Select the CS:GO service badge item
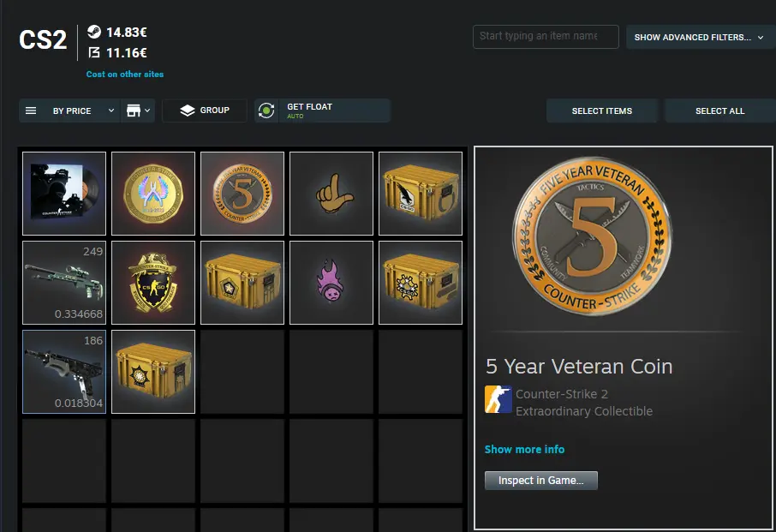Viewport: 776px width, 532px height. click(153, 283)
